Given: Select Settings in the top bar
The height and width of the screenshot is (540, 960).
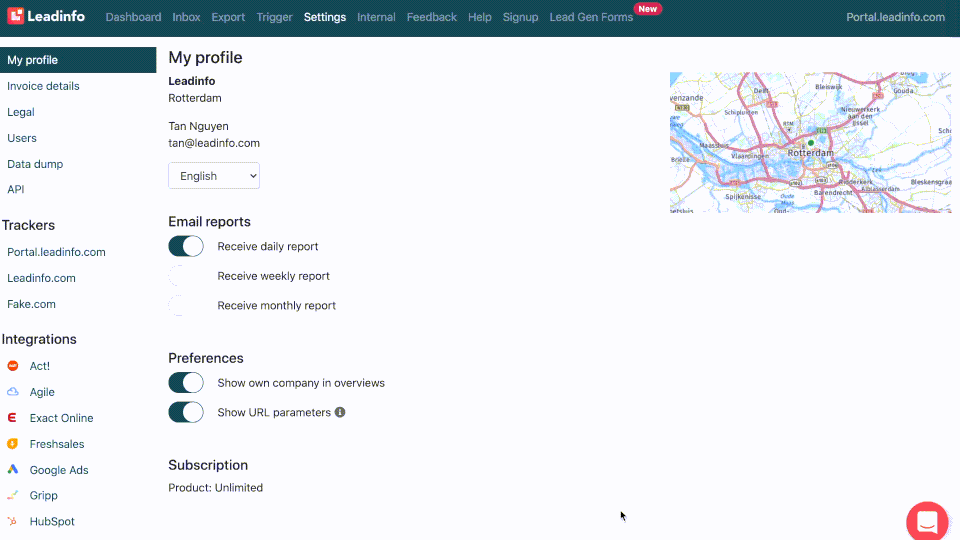Looking at the screenshot, I should [324, 17].
